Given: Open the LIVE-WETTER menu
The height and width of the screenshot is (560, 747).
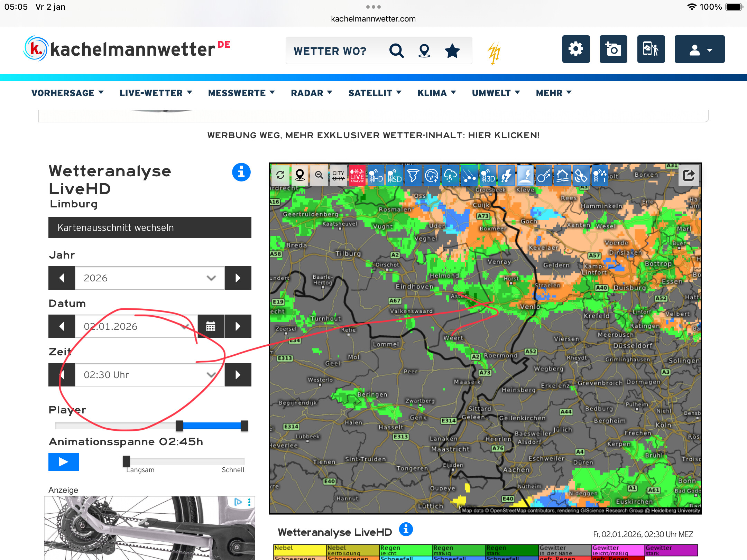Looking at the screenshot, I should 156,93.
